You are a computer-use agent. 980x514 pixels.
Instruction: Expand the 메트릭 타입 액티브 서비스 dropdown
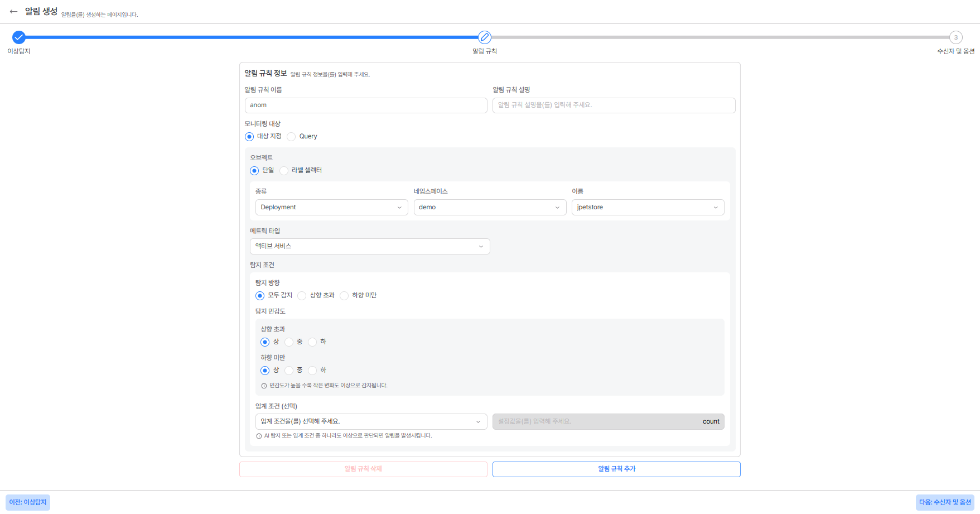coord(370,246)
